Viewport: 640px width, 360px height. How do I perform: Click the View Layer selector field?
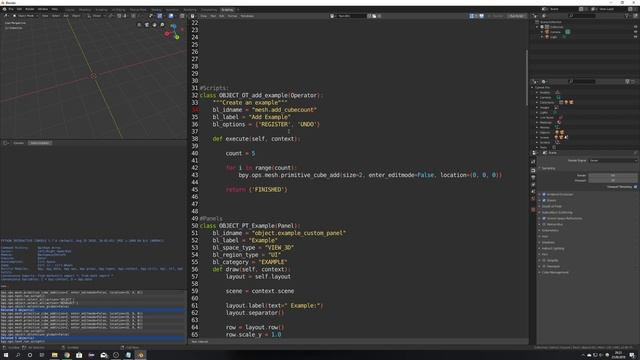point(606,9)
